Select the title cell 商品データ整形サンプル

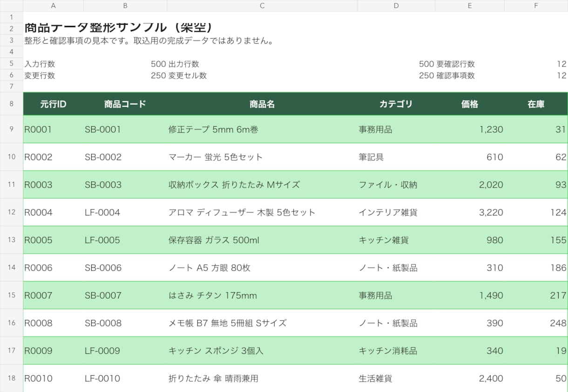[x=118, y=27]
